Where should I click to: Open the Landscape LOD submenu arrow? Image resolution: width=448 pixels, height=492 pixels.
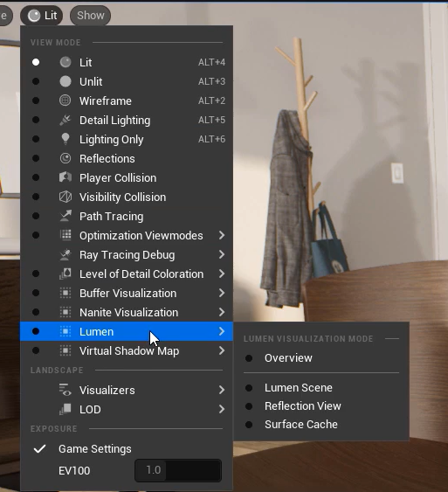coord(222,409)
